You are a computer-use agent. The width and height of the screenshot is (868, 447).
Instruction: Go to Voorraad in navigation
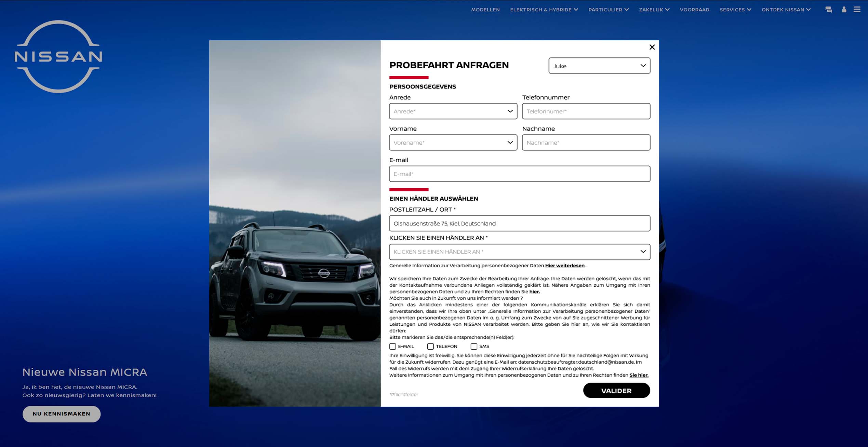click(x=694, y=10)
